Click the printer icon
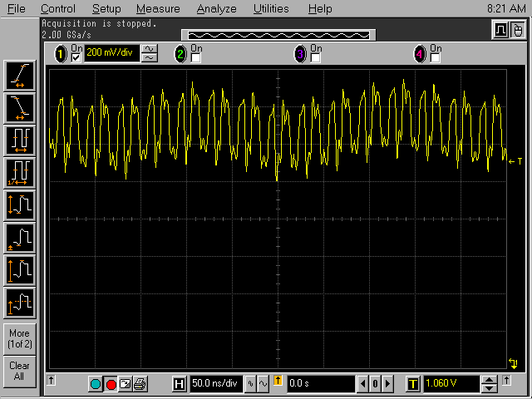Screen dimensions: 532x399 coord(140,384)
